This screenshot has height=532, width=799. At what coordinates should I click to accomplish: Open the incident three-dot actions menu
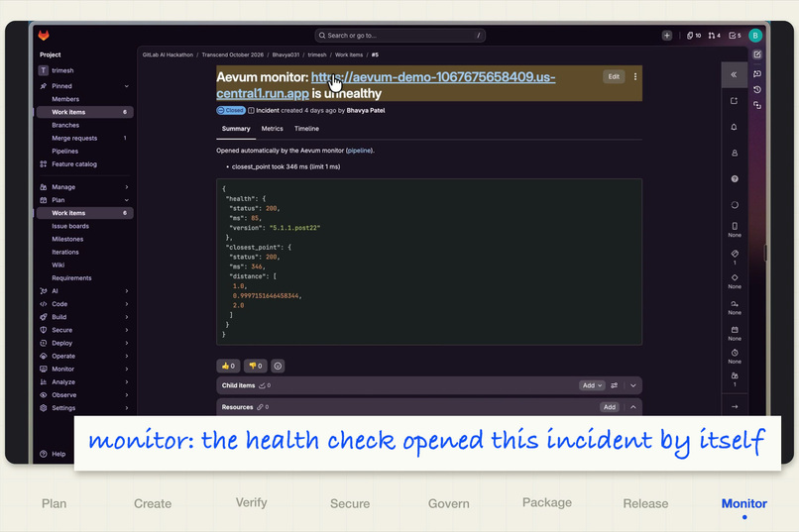point(634,76)
